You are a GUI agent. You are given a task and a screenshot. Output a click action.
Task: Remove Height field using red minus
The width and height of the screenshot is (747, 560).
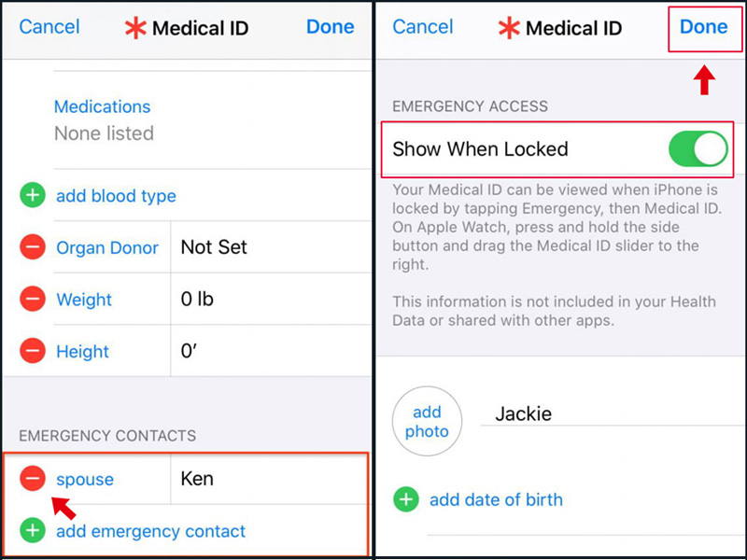pos(33,351)
